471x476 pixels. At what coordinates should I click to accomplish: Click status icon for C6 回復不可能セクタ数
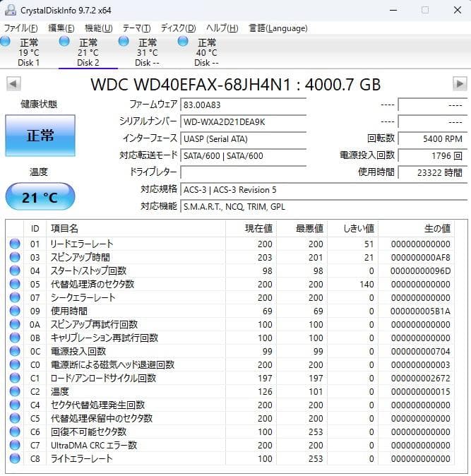click(x=15, y=432)
